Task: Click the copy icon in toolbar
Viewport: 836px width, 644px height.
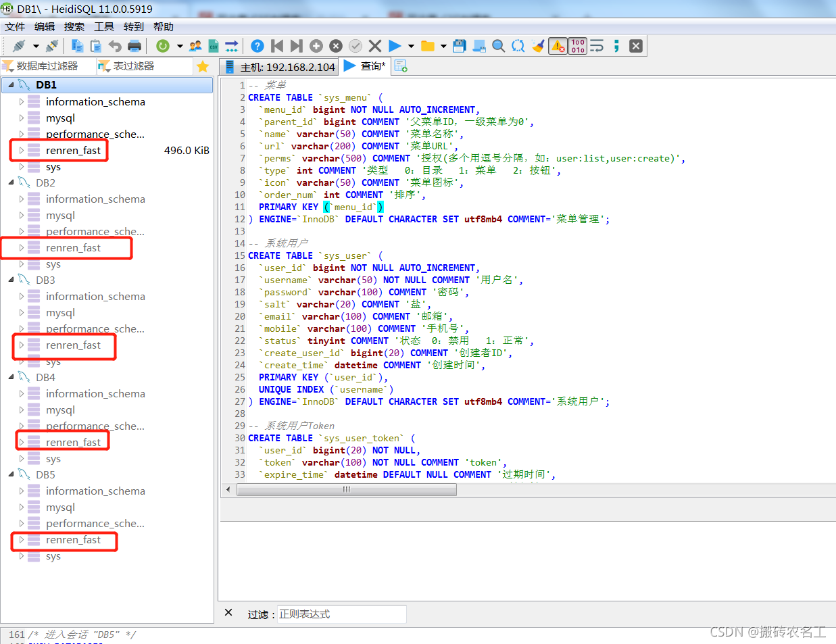Action: (x=78, y=46)
